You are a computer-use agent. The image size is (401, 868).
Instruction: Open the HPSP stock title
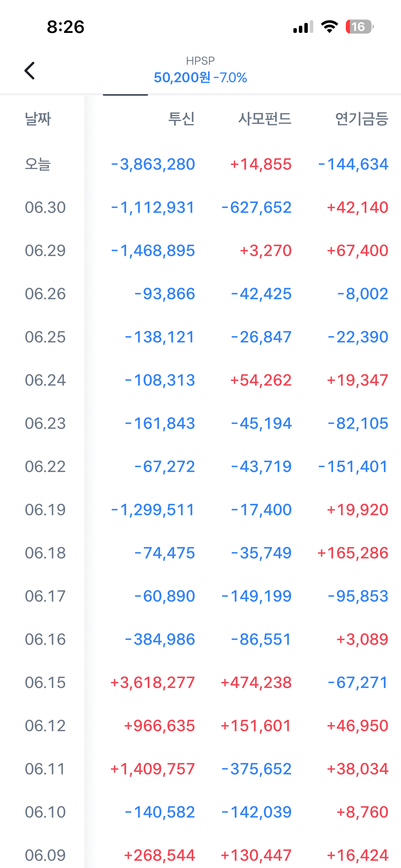click(200, 61)
